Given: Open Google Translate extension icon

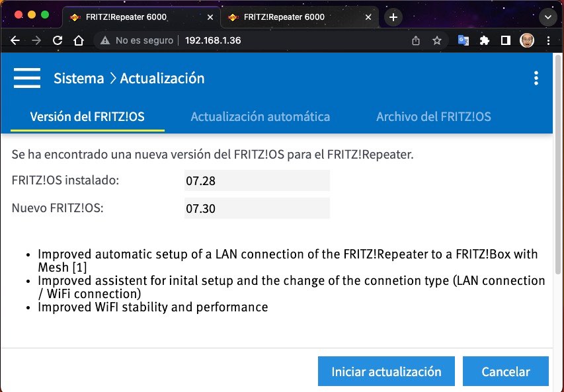Looking at the screenshot, I should (463, 40).
